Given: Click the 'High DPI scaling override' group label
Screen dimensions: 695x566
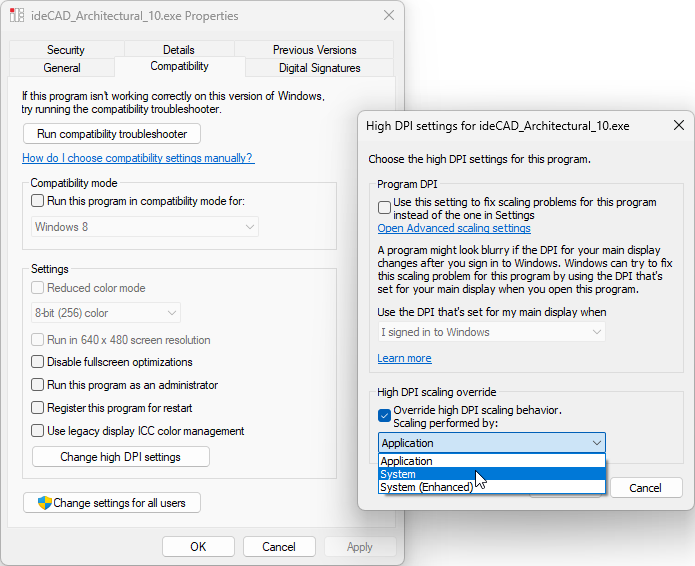Looking at the screenshot, I should (x=437, y=392).
